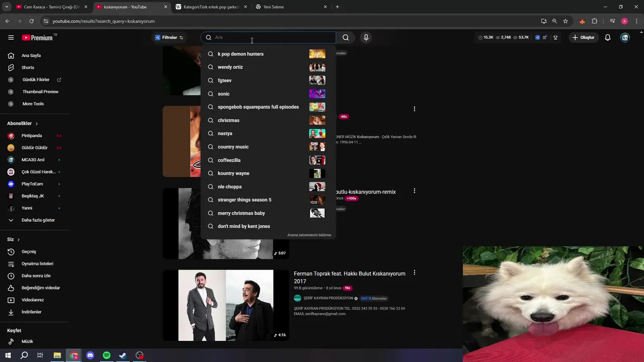Open more options for kıskanıyorum-remix video
644x362 pixels.
click(x=415, y=191)
